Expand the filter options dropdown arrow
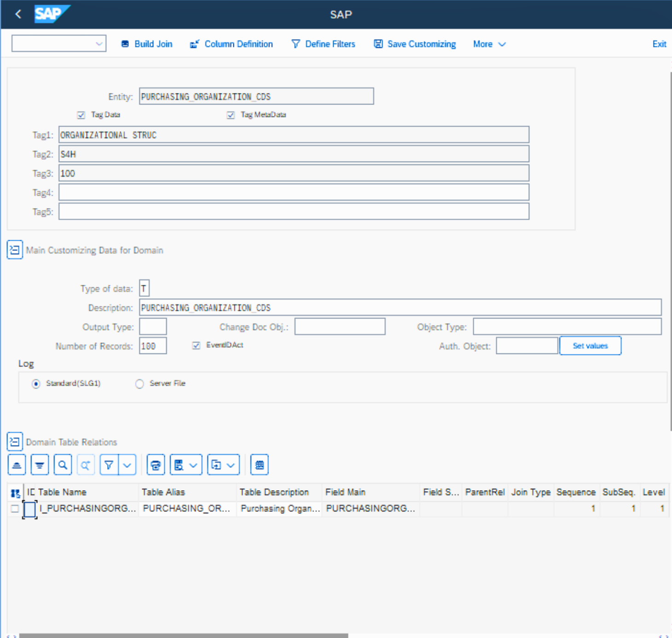The width and height of the screenshot is (672, 638). pos(127,465)
